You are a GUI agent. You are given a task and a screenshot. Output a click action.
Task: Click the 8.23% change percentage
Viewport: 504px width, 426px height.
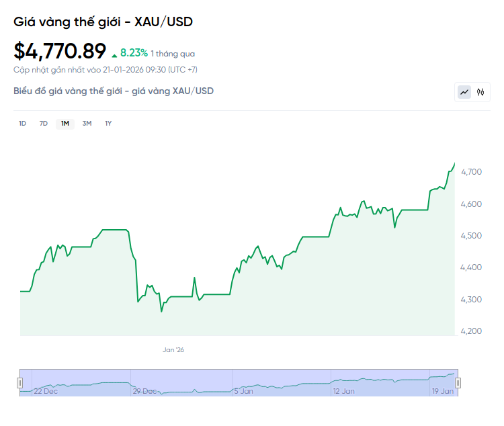pyautogui.click(x=134, y=52)
